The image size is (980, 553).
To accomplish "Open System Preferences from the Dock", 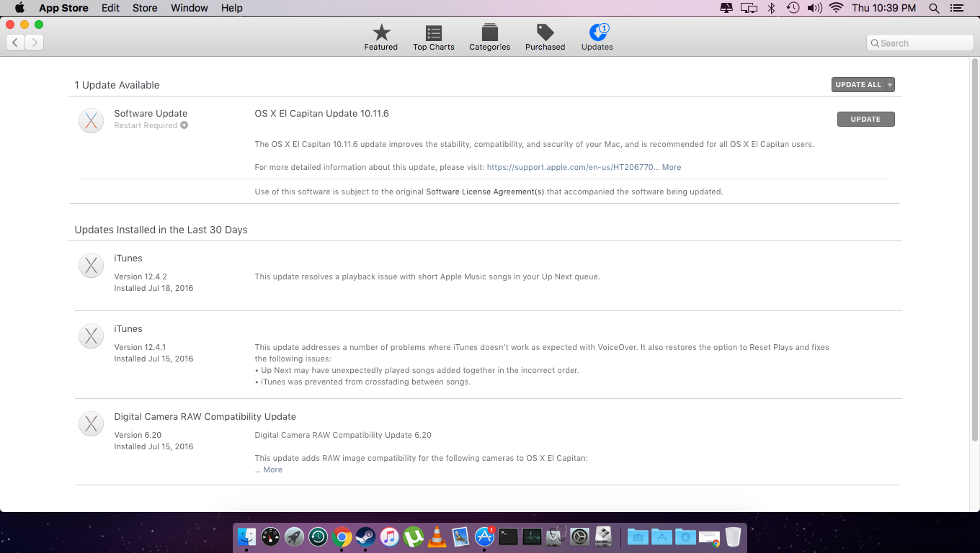I will pos(579,536).
